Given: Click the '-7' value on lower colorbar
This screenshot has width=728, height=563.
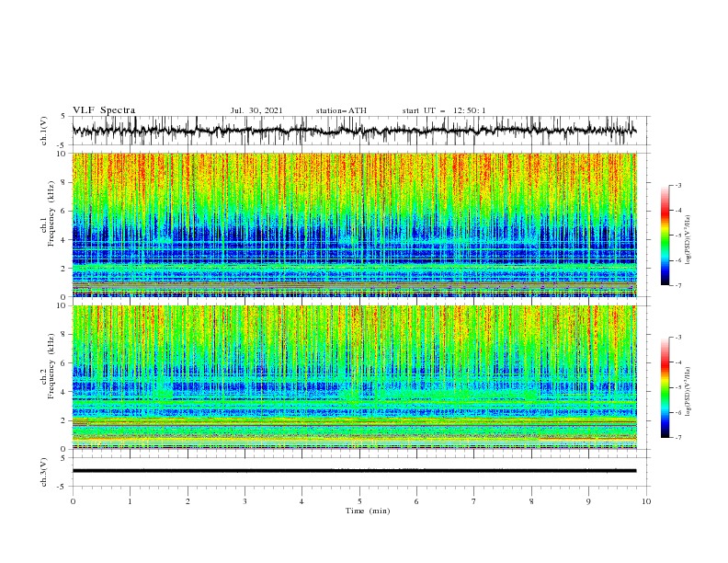Looking at the screenshot, I should [x=677, y=437].
